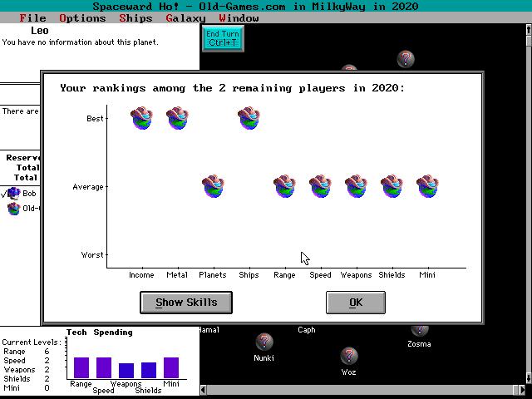
Task: Adjust the Shields tech spending bar
Action: click(149, 370)
